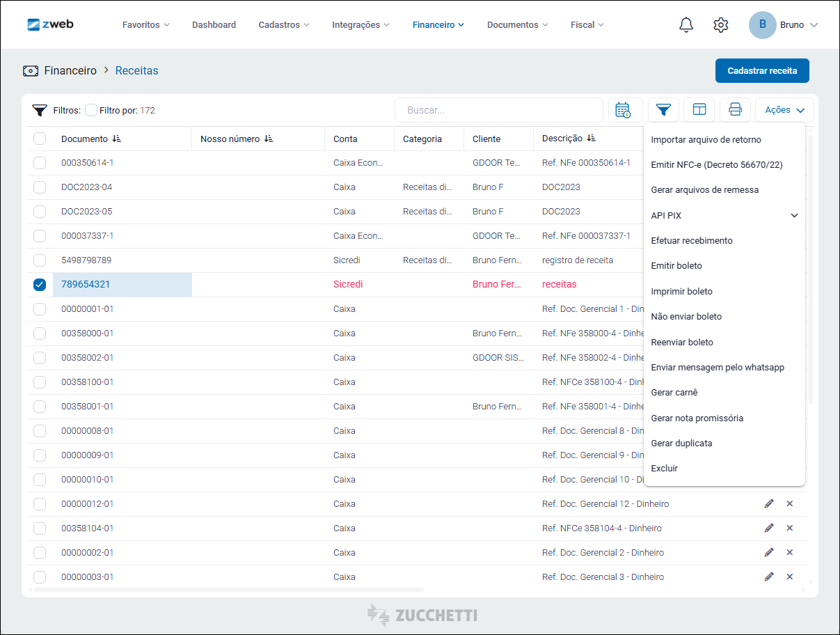
Task: Click the blue funnel filter icon
Action: 663,110
